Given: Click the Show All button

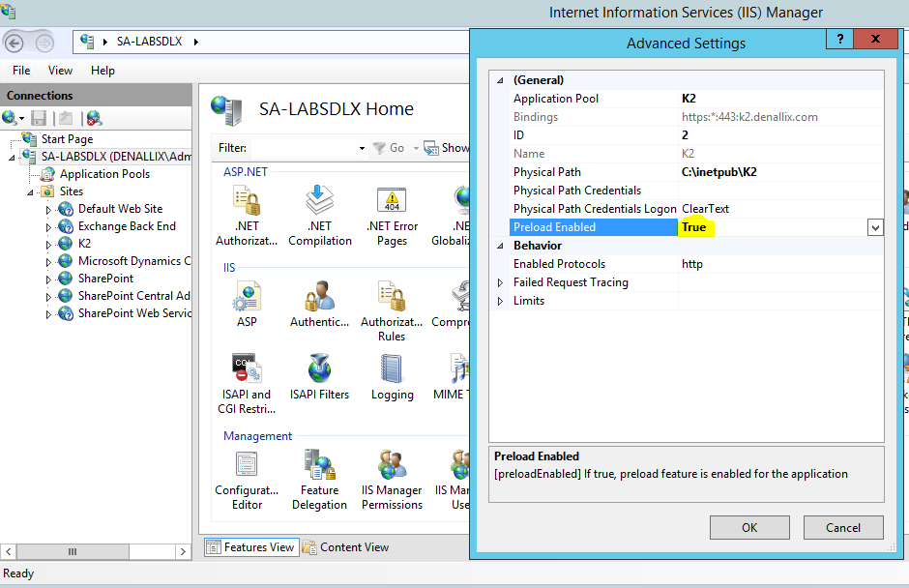Looking at the screenshot, I should tap(447, 148).
